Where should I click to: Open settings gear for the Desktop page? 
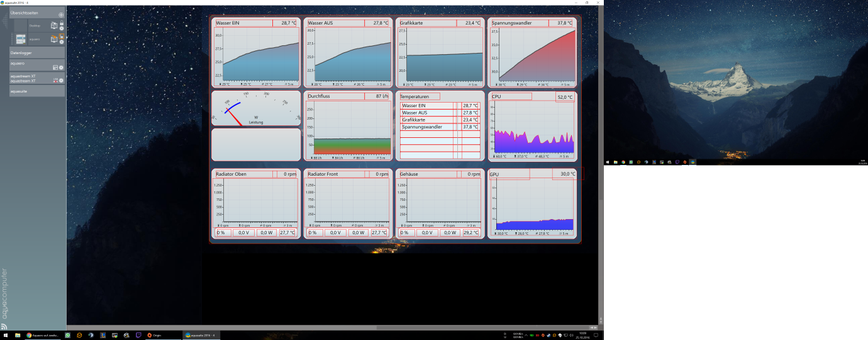point(62,28)
